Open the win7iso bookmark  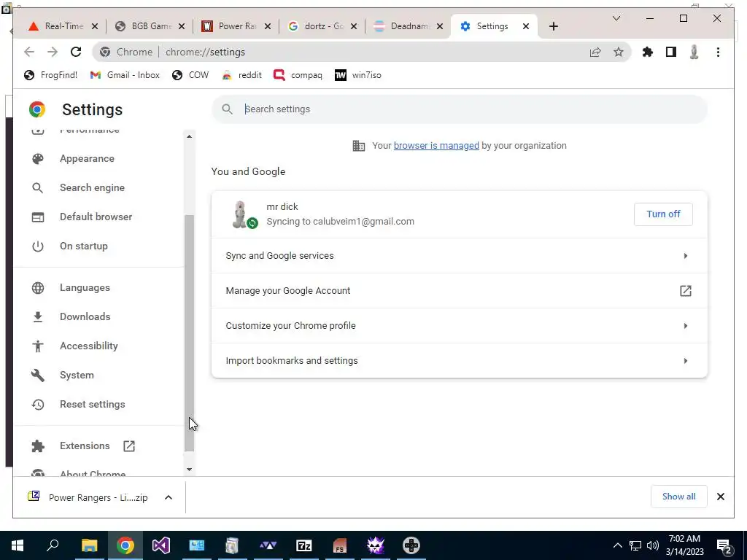pyautogui.click(x=358, y=75)
